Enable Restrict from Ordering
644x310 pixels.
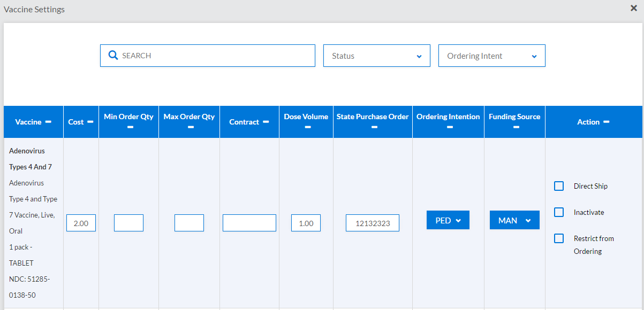tap(559, 238)
